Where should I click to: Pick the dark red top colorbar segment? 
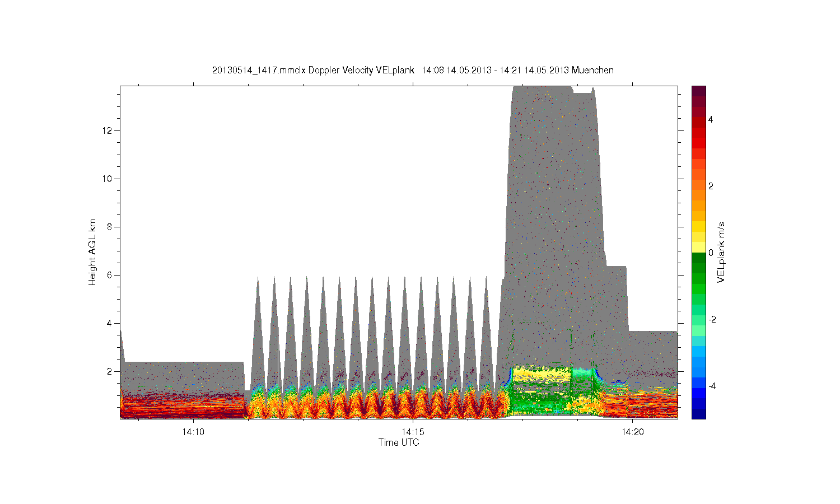tap(698, 91)
